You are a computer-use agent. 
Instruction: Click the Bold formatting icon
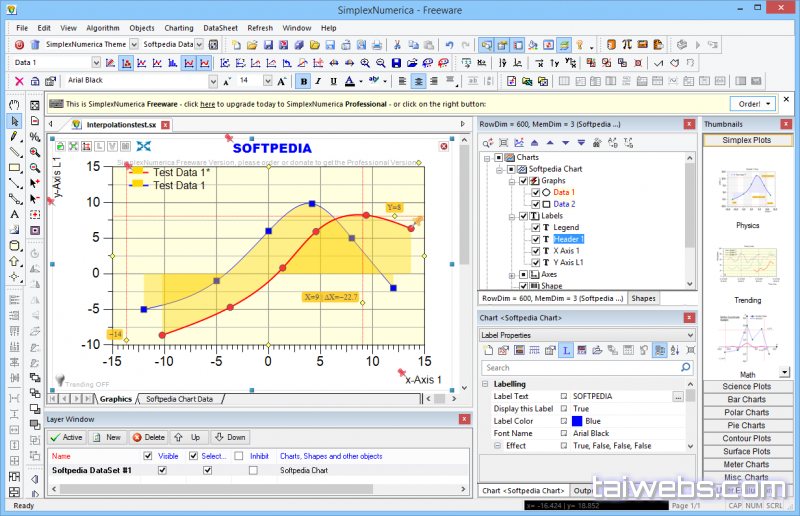[x=303, y=81]
